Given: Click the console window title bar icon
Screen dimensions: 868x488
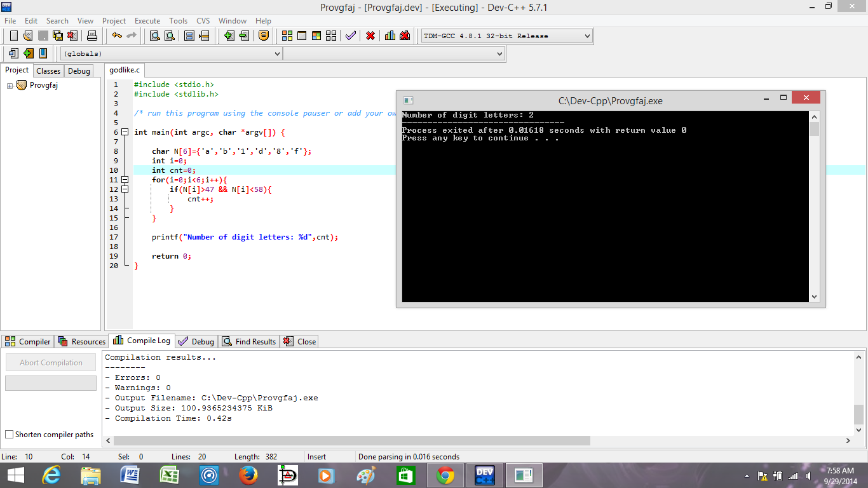Looking at the screenshot, I should coord(409,100).
